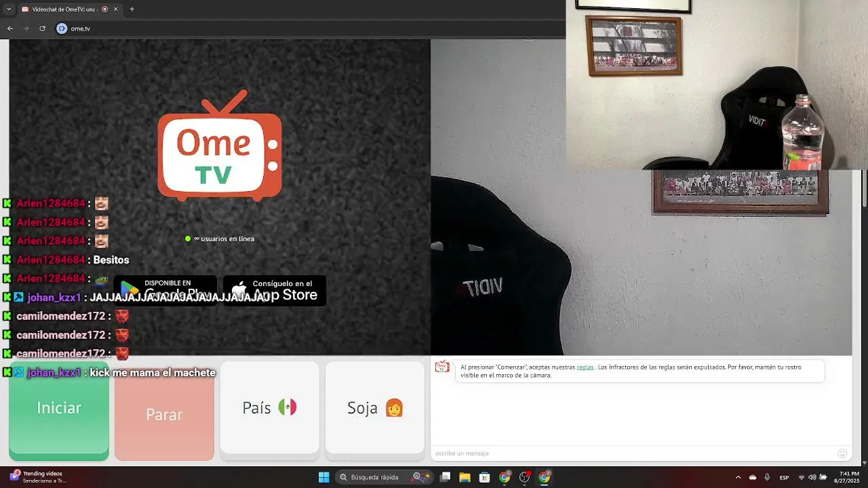Open the OBS Studio taskbar icon
868x488 pixels.
click(524, 477)
